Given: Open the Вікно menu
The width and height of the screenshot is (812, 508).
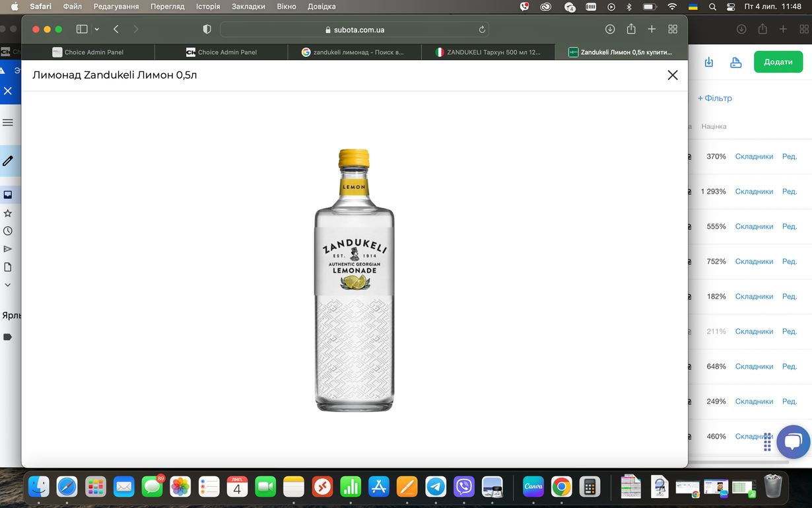Looking at the screenshot, I should (x=287, y=7).
